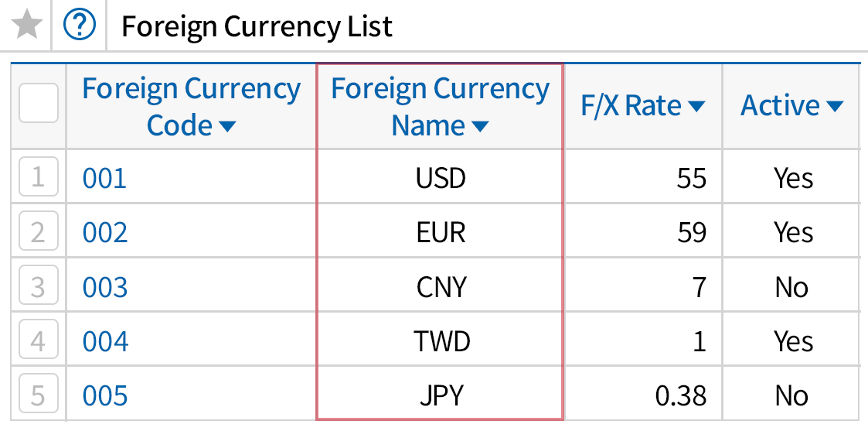The image size is (868, 431).
Task: Open currency code 002 link
Action: [x=104, y=233]
